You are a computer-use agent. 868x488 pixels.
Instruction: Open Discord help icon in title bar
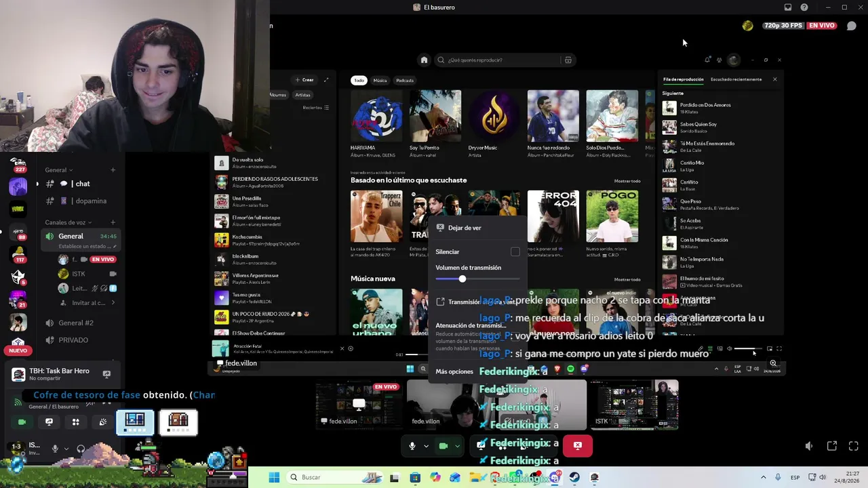pos(804,7)
